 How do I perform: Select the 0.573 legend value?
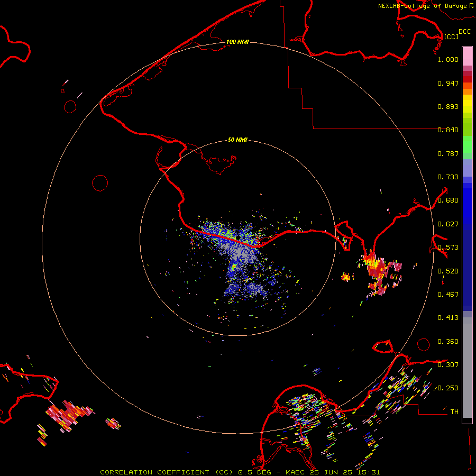point(448,248)
